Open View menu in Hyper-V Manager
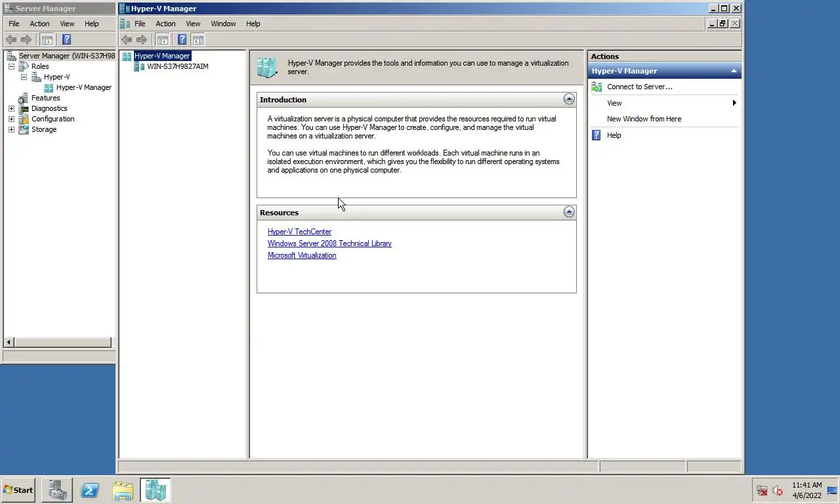The image size is (840, 504). coord(193,24)
